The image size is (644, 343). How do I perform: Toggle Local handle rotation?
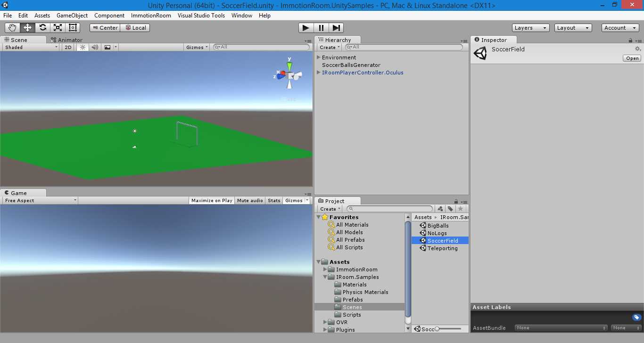135,28
